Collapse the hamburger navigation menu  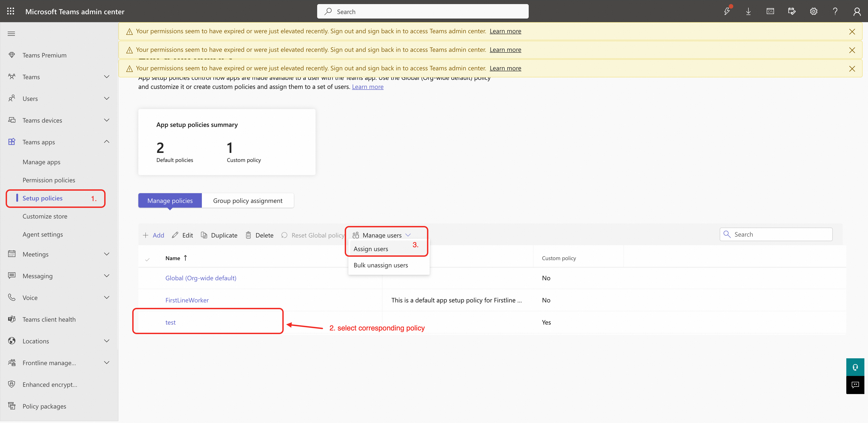click(x=12, y=33)
